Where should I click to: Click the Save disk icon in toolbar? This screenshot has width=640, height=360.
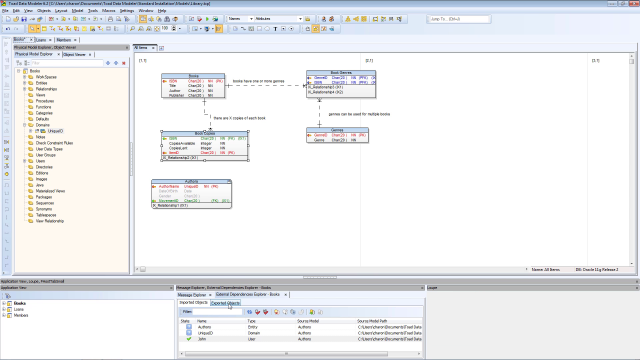(24, 19)
